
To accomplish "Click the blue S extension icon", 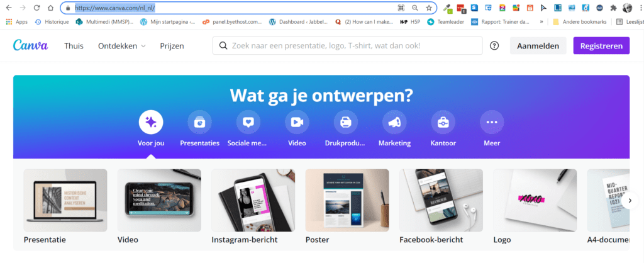I will coord(474,8).
